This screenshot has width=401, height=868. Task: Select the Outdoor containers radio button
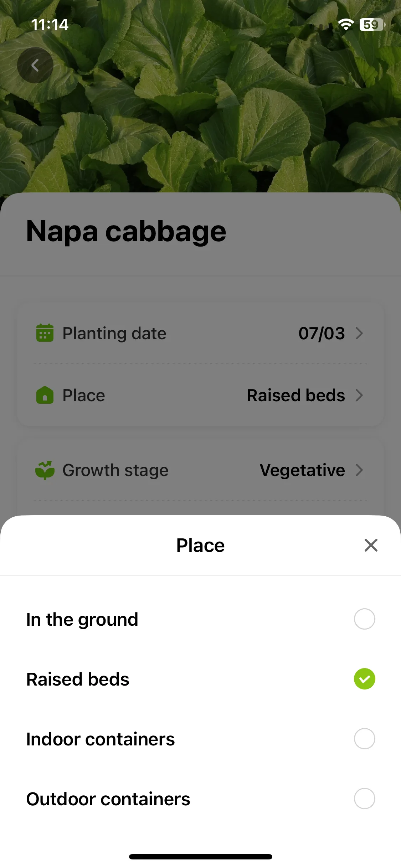tap(364, 799)
